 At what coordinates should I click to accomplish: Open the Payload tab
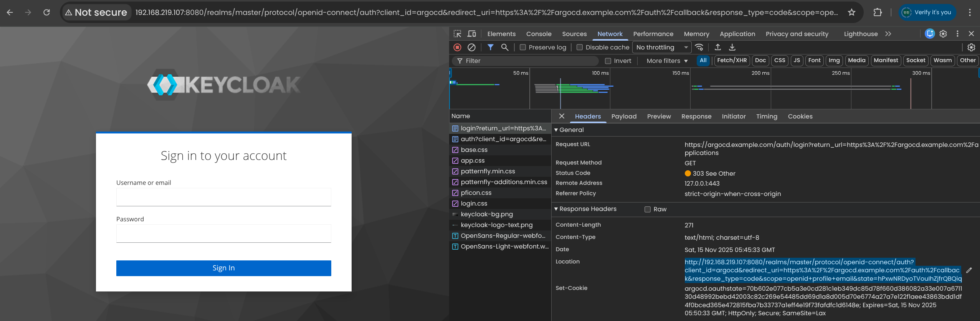click(x=624, y=116)
